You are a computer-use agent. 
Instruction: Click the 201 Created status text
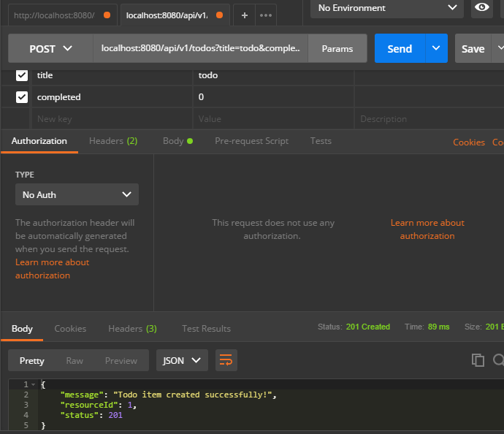pyautogui.click(x=367, y=327)
